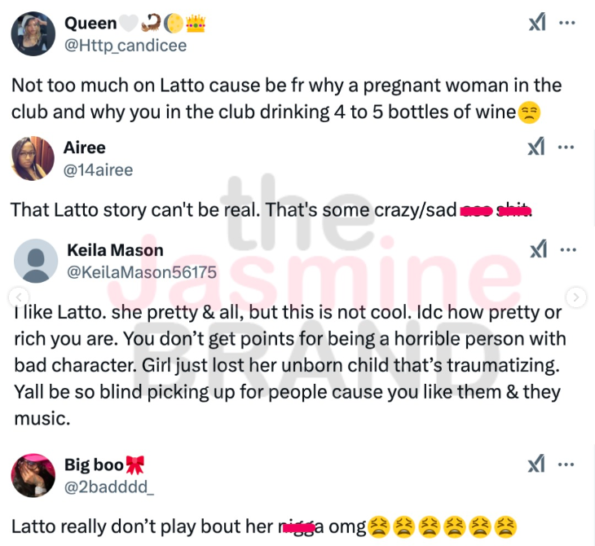Open the three-dot menu on Airee's tweet

[x=566, y=147]
